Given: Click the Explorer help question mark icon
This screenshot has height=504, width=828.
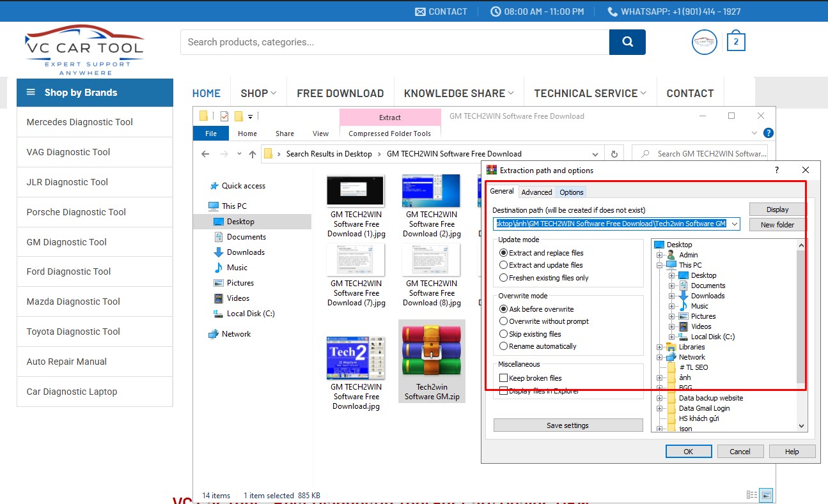Looking at the screenshot, I should tap(769, 133).
